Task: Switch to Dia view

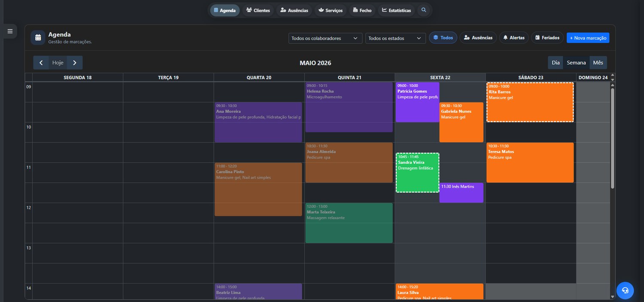Action: click(x=556, y=63)
